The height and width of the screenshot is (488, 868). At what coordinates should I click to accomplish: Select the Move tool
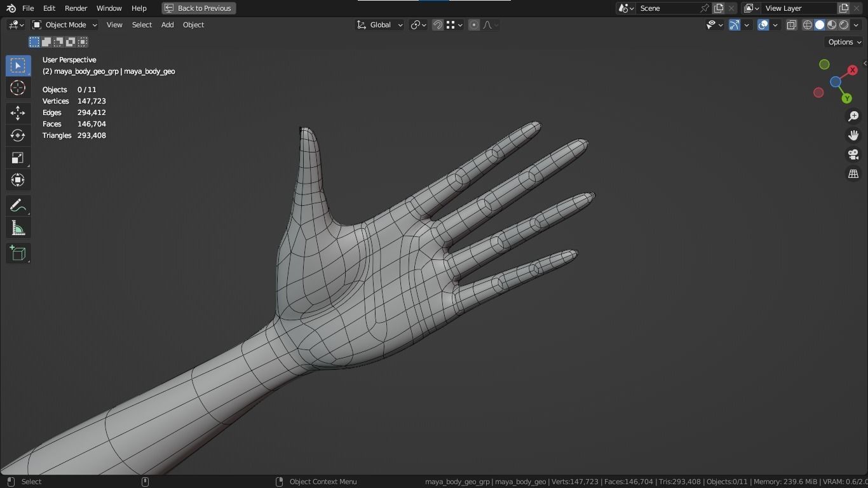tap(18, 113)
